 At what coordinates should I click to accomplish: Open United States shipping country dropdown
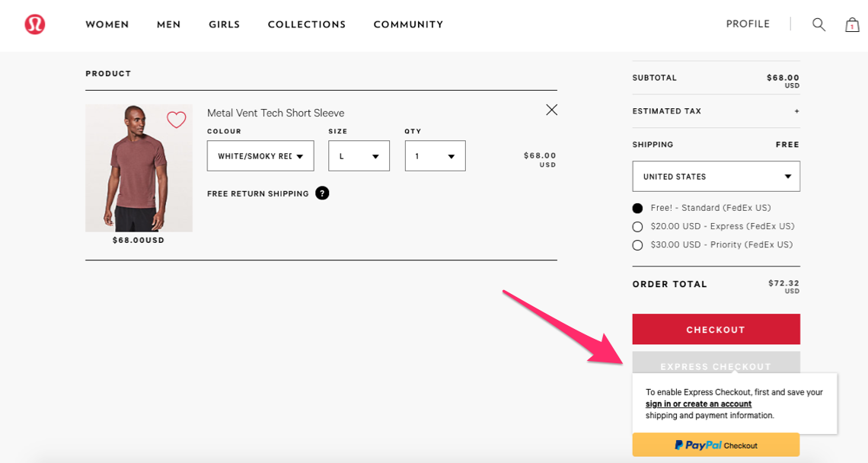(x=716, y=176)
